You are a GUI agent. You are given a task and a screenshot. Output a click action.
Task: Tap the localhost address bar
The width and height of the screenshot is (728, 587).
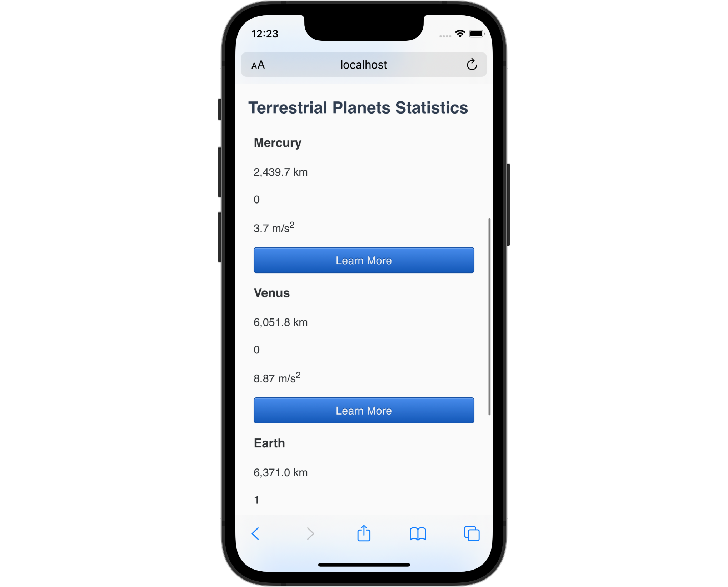pyautogui.click(x=364, y=64)
